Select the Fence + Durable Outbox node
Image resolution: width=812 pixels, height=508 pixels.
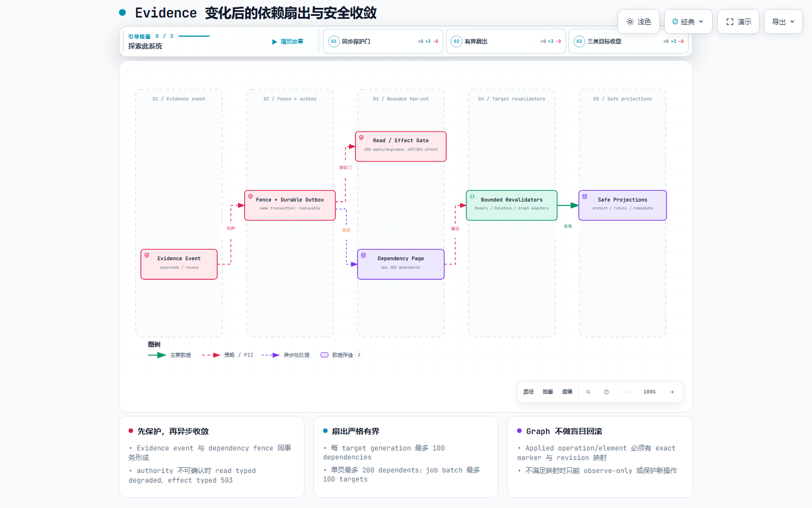click(290, 205)
